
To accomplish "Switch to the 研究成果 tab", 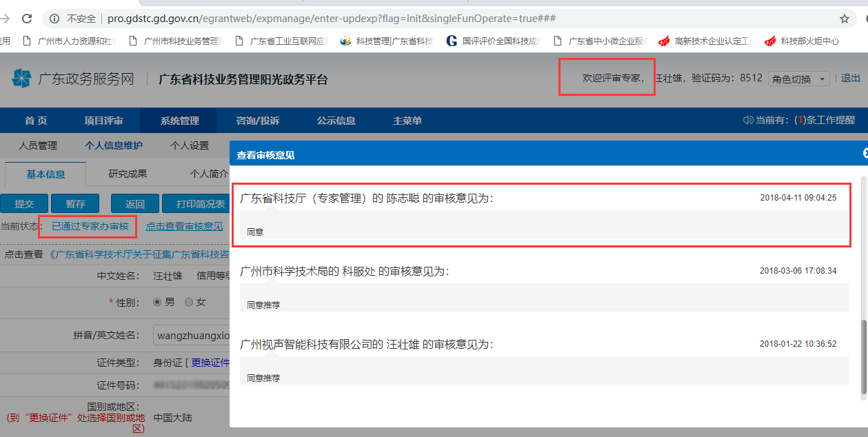I will click(x=128, y=174).
